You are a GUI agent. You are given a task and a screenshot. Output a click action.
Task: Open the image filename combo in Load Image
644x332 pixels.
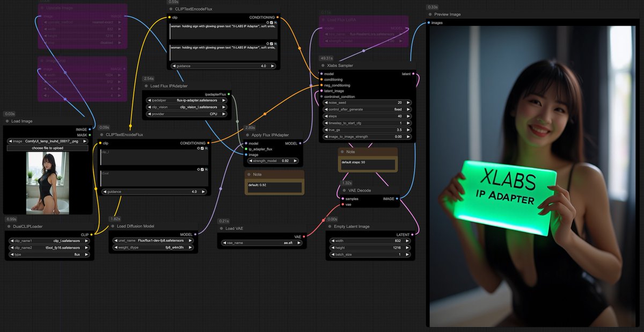[48, 141]
